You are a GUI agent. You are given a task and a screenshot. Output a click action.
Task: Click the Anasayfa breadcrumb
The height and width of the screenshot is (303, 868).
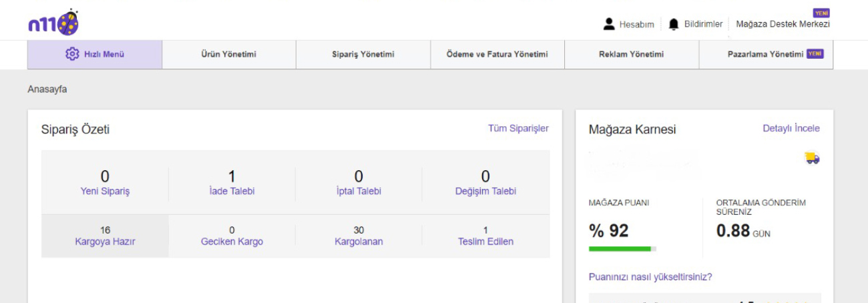point(47,89)
